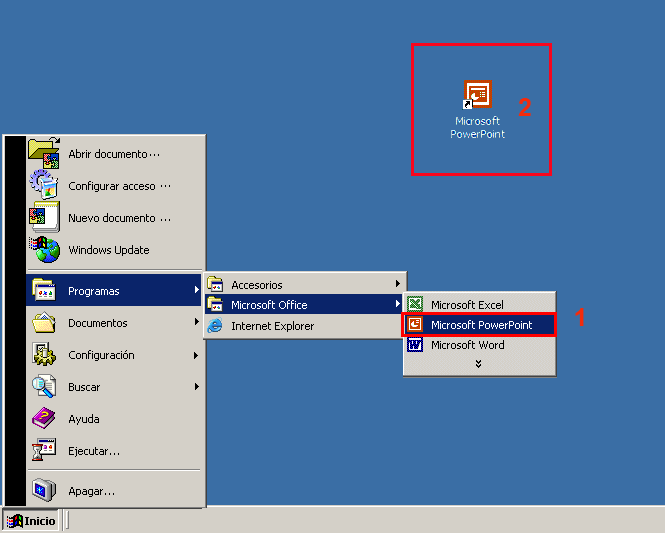Select Nuevo documento menu entry
The image size is (665, 533).
click(115, 218)
